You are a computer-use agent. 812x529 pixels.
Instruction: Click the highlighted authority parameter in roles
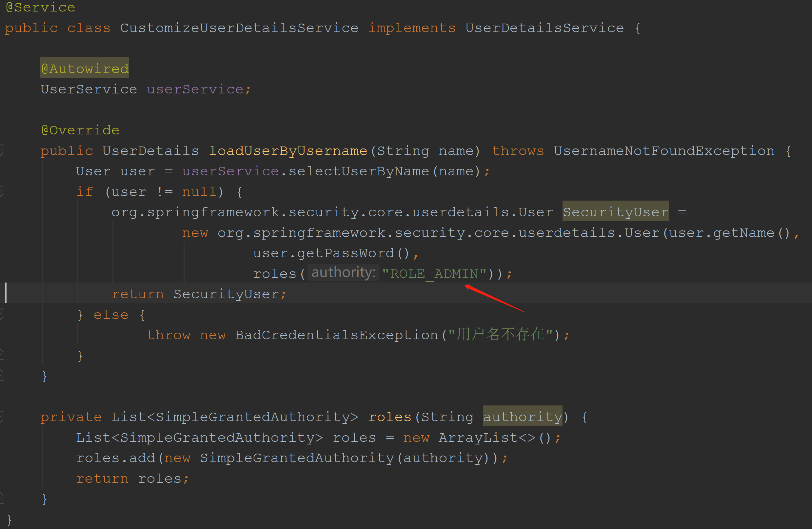[x=522, y=417]
